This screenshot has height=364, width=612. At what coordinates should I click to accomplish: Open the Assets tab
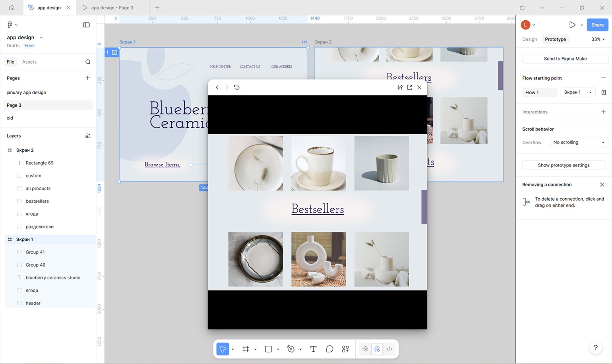(x=29, y=62)
